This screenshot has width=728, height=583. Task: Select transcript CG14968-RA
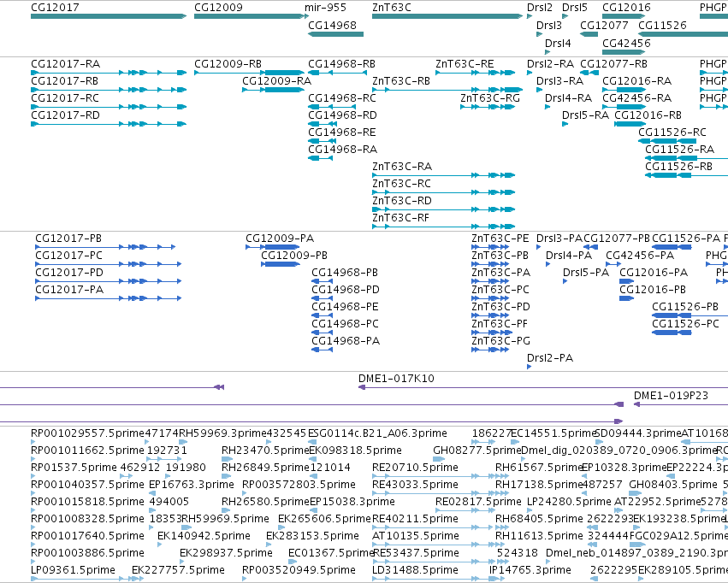point(343,150)
